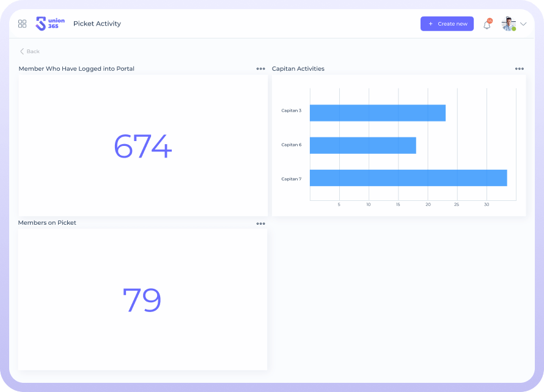
Task: Click the user profile avatar
Action: click(x=508, y=24)
